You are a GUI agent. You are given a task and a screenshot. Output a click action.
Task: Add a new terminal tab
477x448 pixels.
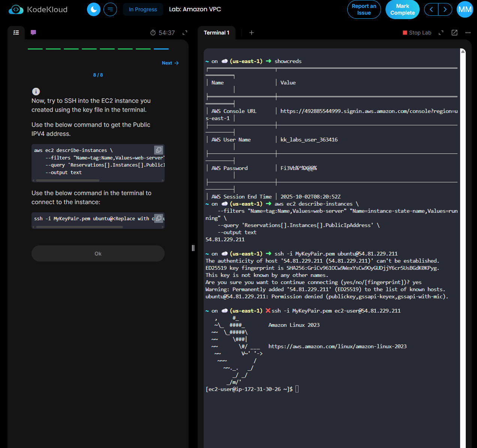(252, 33)
